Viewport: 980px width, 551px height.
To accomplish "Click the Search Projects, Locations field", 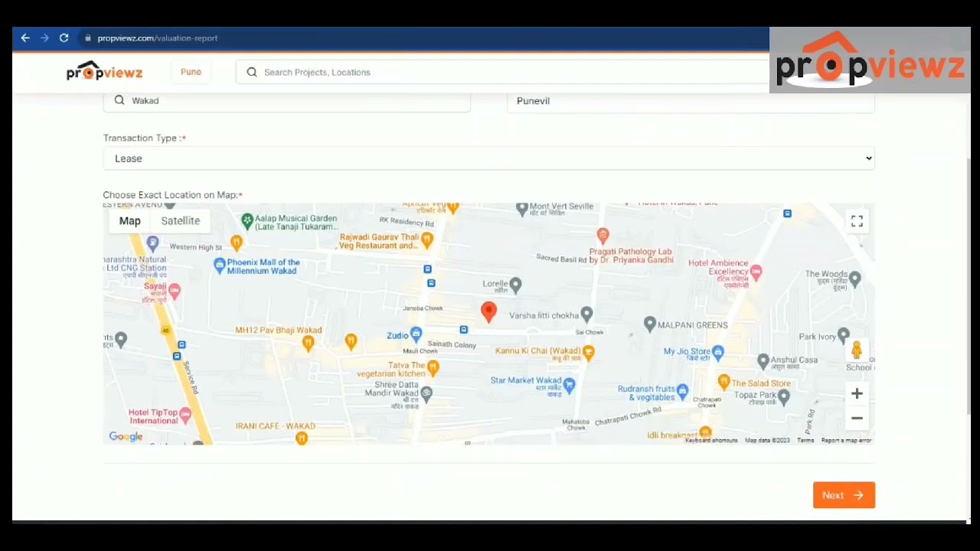I will 501,72.
